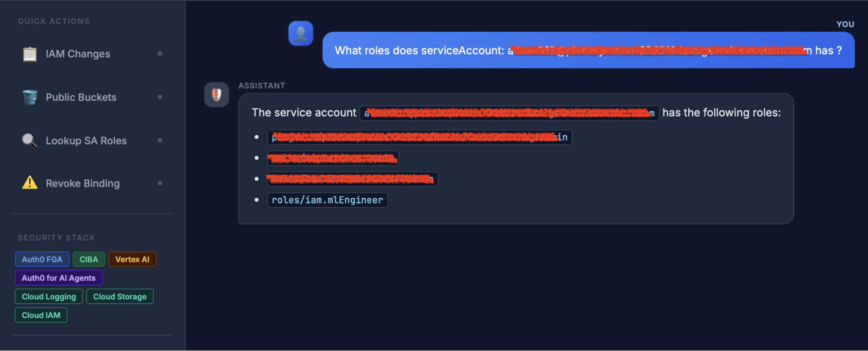
Task: Click the Cloud Logging tag
Action: (48, 296)
